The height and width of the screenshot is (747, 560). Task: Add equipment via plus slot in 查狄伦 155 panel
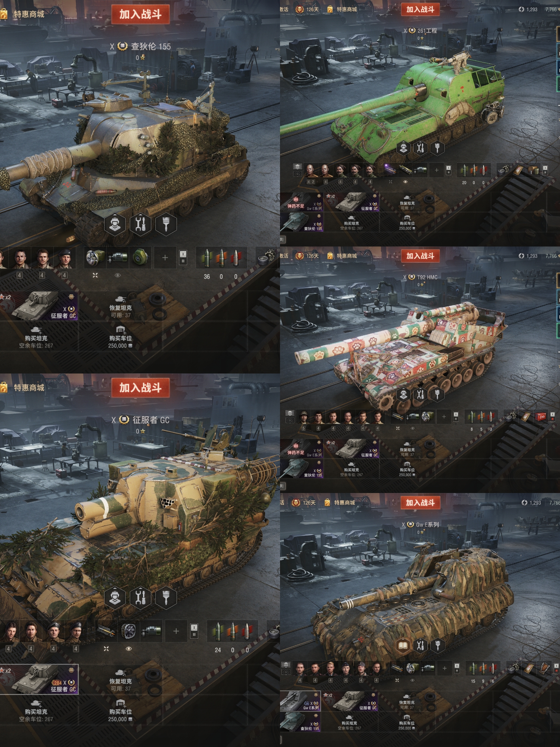(x=165, y=257)
